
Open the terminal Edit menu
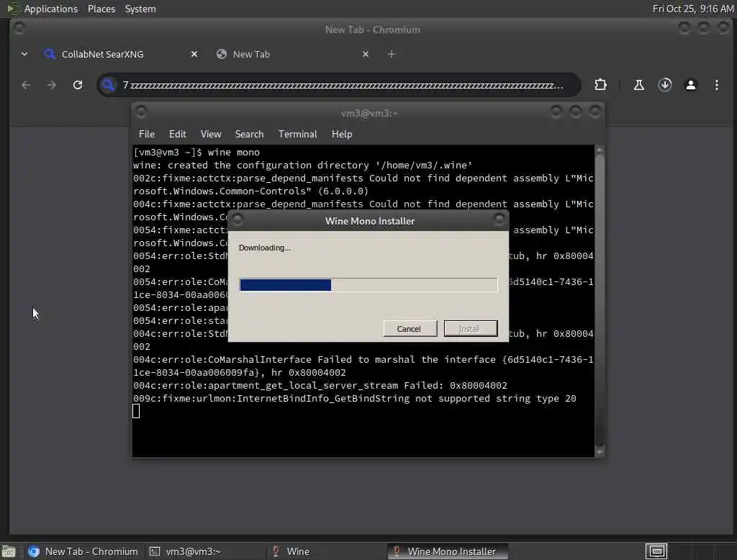coord(177,134)
